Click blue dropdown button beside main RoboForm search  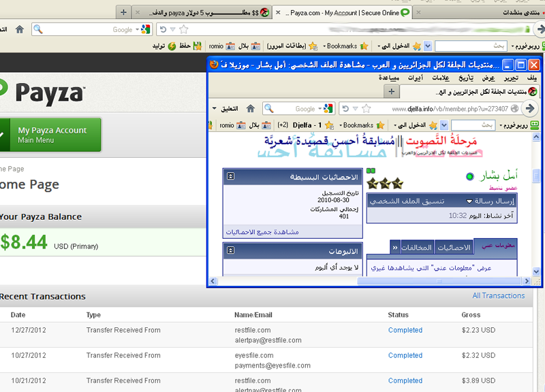(x=428, y=46)
